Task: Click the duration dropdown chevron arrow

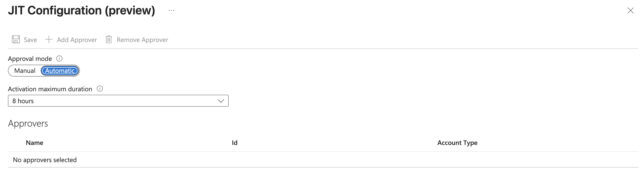Action: pyautogui.click(x=220, y=101)
